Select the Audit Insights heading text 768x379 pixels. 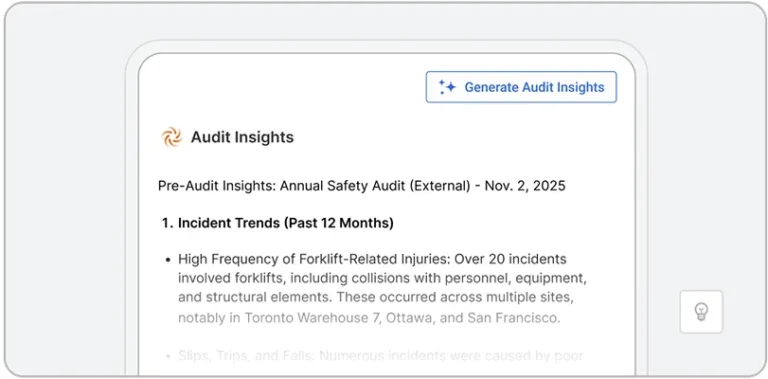point(242,137)
